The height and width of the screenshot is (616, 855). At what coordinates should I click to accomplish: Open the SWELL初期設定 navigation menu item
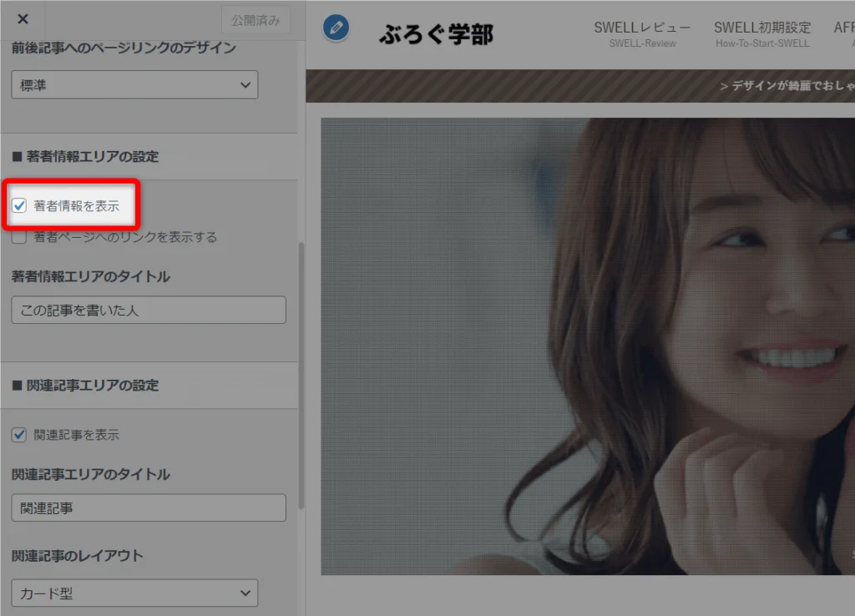[x=762, y=28]
